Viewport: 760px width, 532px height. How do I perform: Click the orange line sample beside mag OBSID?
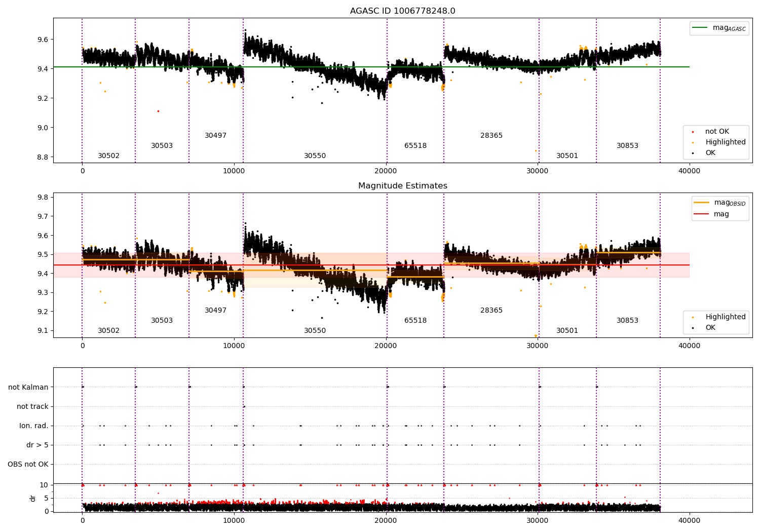click(702, 203)
